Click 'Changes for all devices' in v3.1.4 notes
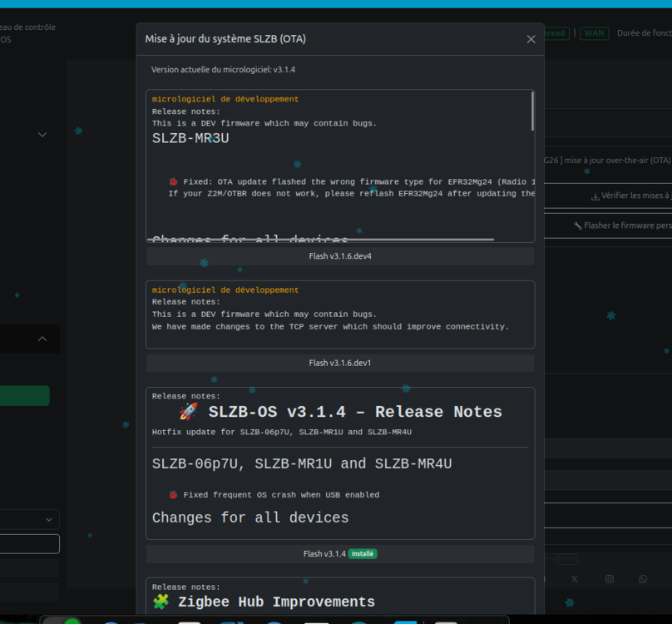The height and width of the screenshot is (624, 672). [x=250, y=518]
